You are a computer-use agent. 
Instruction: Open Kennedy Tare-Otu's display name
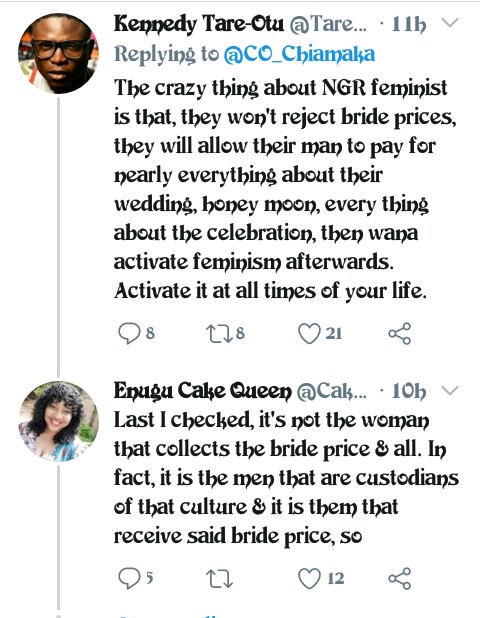click(199, 24)
